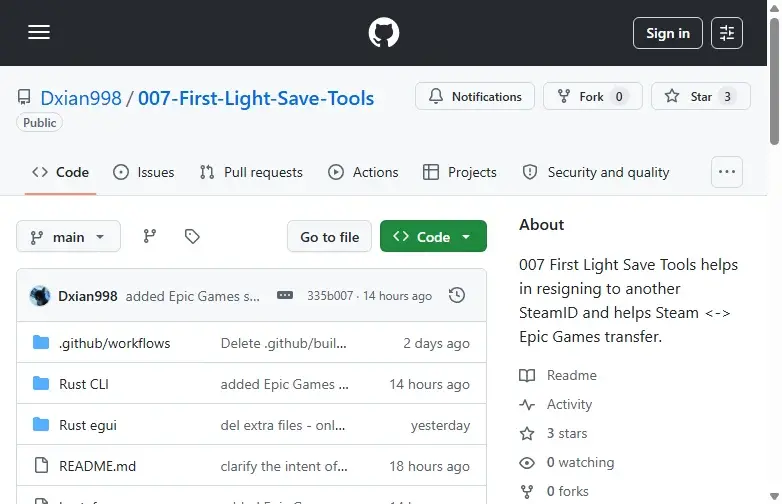Click the README.md file icon
The image size is (782, 504).
click(41, 465)
